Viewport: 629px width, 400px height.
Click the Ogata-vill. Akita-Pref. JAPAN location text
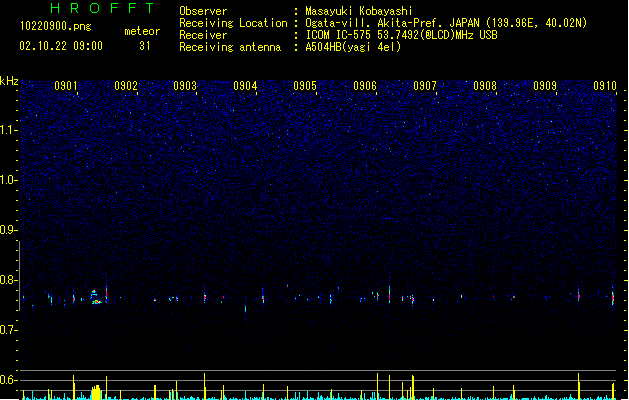[446, 23]
